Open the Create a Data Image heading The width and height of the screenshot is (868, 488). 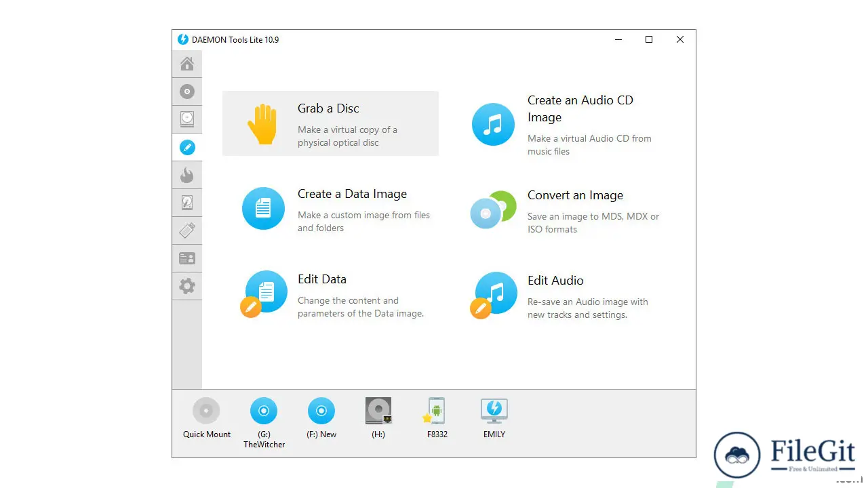(x=352, y=194)
